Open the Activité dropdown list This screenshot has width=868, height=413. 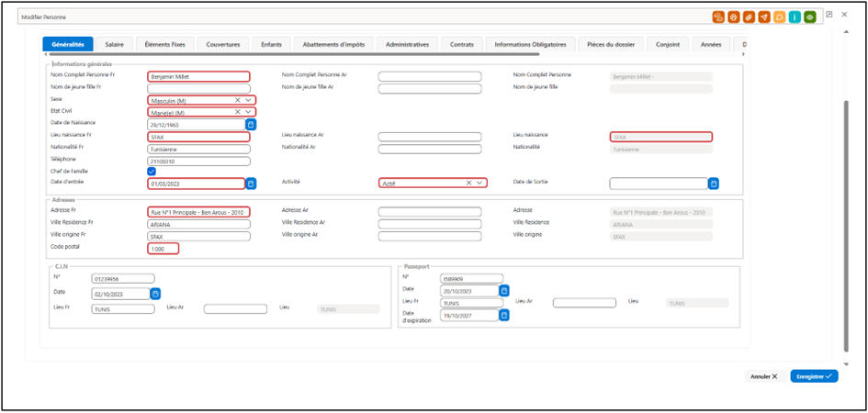(479, 183)
